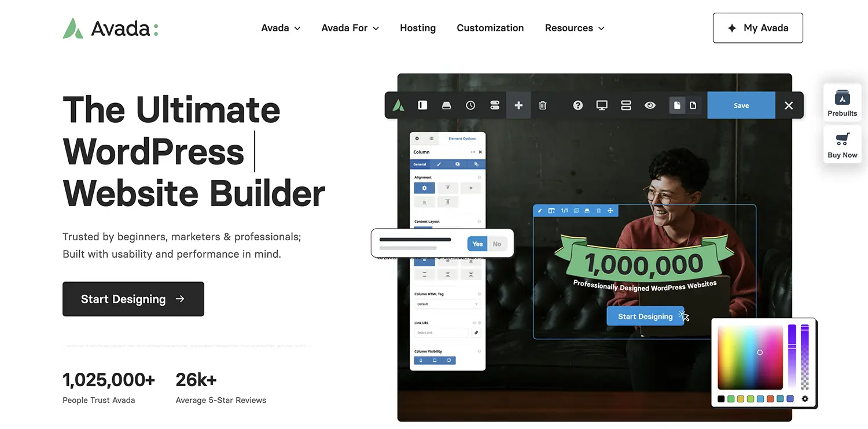This screenshot has width=868, height=429.
Task: Open the tag icon tab in Column panel
Action: (x=476, y=164)
